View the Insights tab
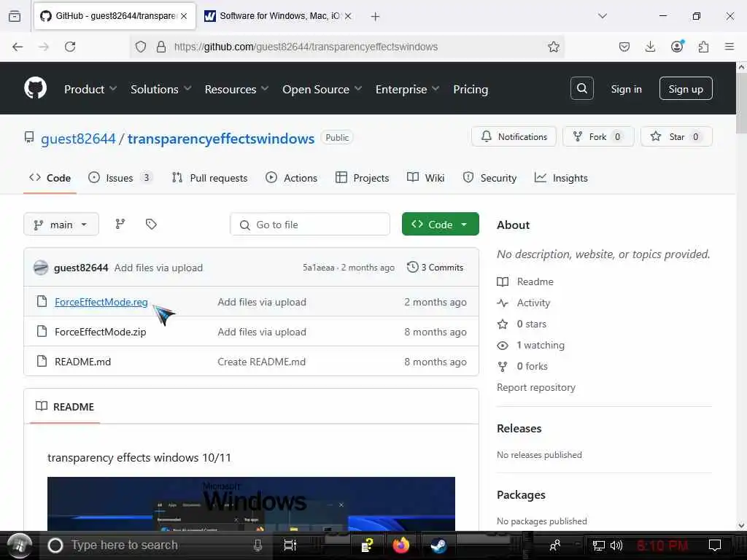Viewport: 747px width, 560px height. click(561, 178)
